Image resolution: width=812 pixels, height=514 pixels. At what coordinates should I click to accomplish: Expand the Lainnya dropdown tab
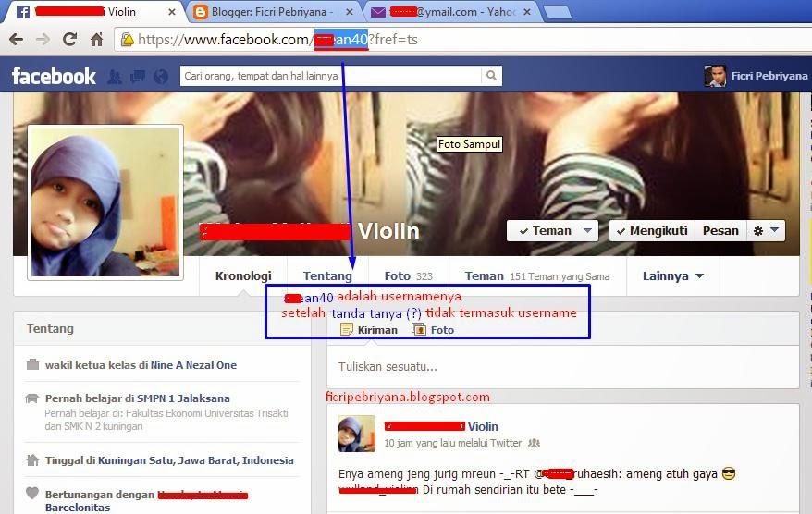click(x=672, y=275)
